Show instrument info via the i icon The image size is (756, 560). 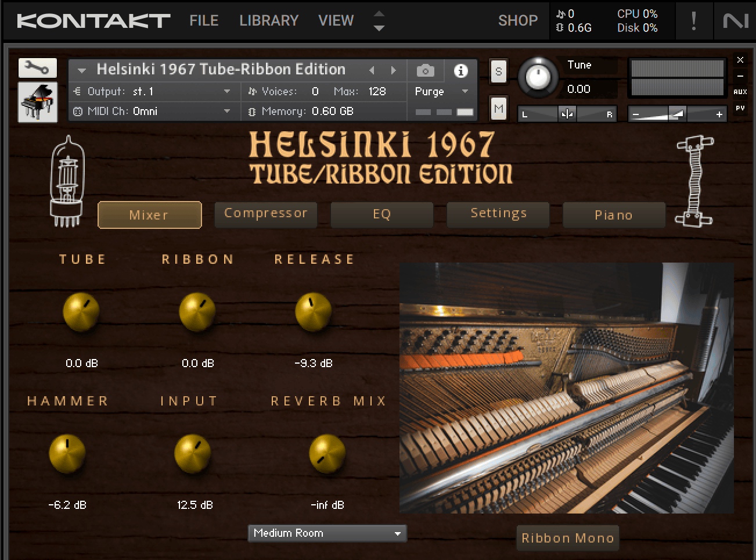pyautogui.click(x=460, y=71)
